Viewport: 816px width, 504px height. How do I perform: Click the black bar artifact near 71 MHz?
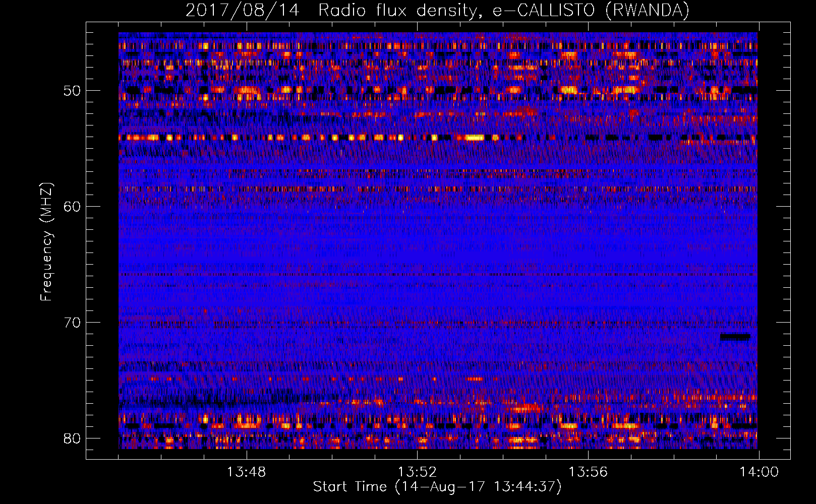click(735, 337)
